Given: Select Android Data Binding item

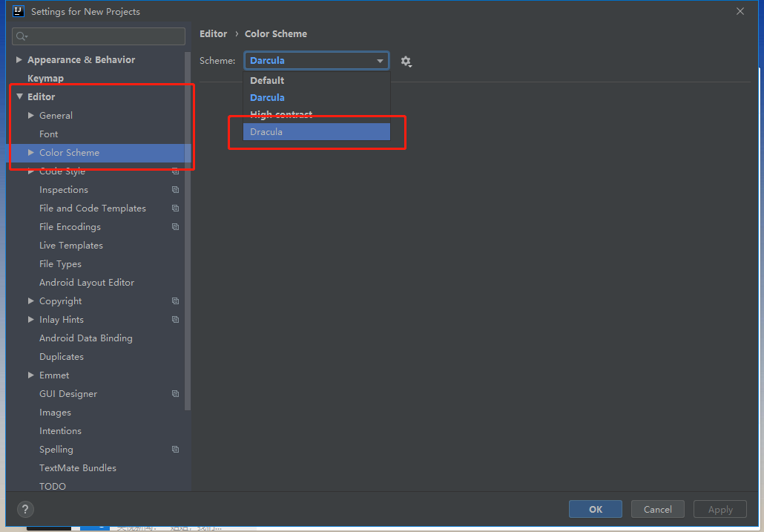Looking at the screenshot, I should [86, 338].
